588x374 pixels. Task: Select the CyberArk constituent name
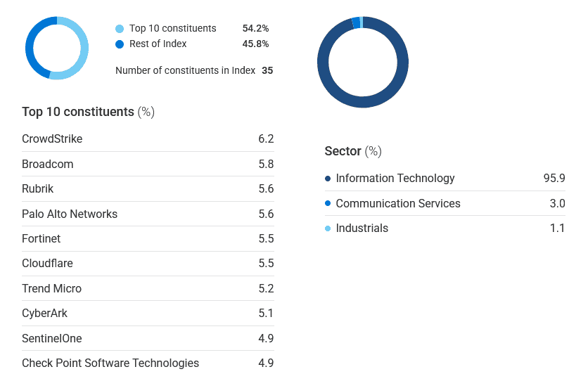[x=45, y=314]
